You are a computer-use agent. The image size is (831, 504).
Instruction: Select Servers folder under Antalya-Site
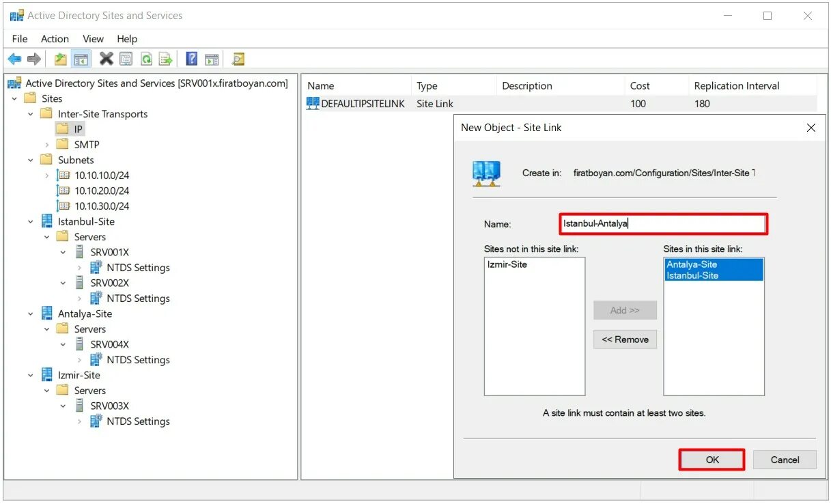pos(89,329)
